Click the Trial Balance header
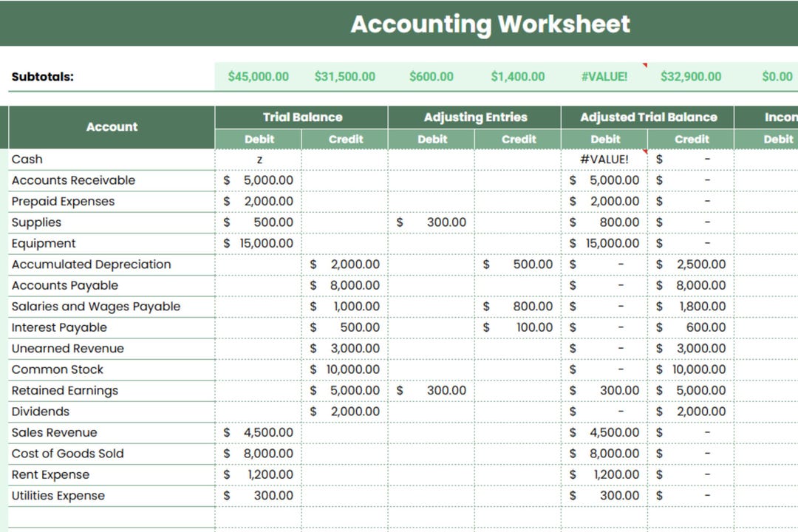The height and width of the screenshot is (532, 798). [301, 117]
